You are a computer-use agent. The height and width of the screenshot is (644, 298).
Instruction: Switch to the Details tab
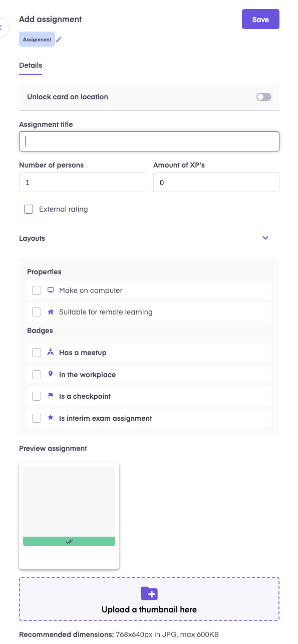[x=31, y=65]
